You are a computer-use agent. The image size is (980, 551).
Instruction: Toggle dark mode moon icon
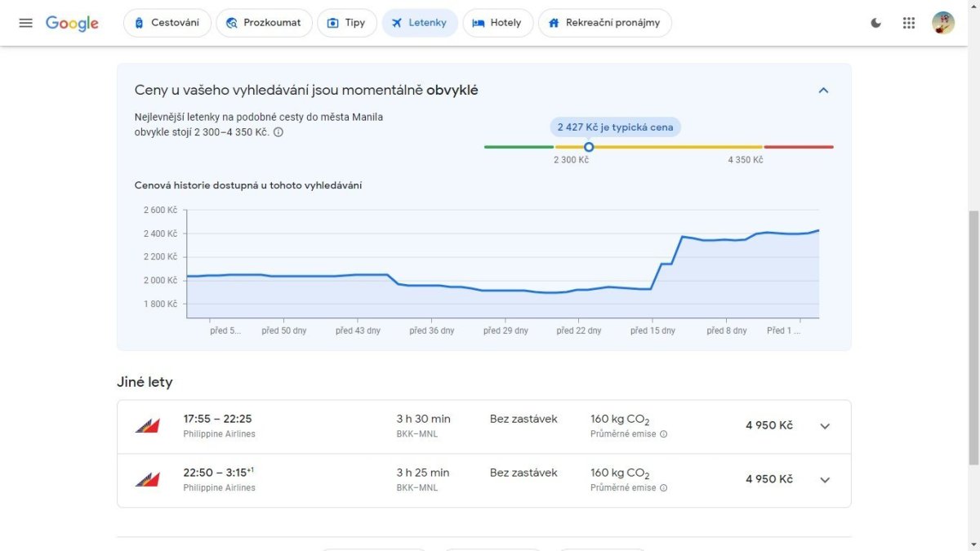[876, 23]
